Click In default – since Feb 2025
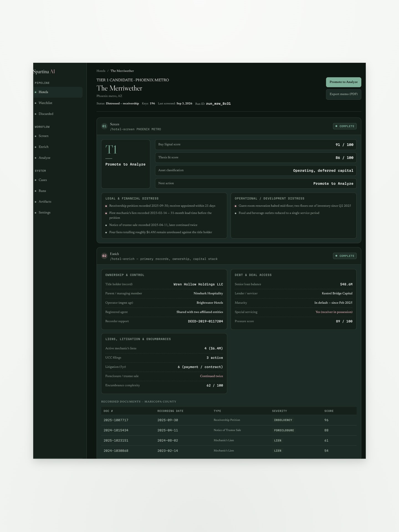The image size is (399, 532). coord(333,303)
